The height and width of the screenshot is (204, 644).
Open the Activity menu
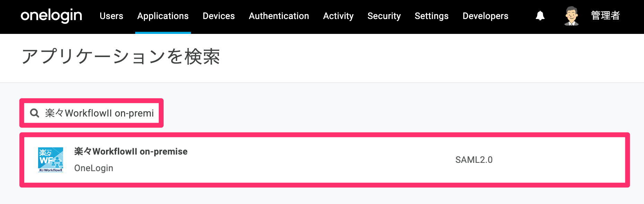click(338, 16)
